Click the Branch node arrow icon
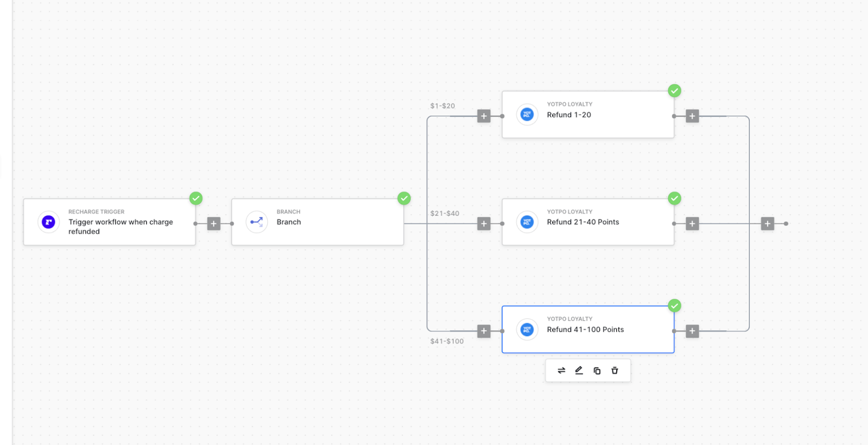The image size is (868, 445). pyautogui.click(x=257, y=222)
